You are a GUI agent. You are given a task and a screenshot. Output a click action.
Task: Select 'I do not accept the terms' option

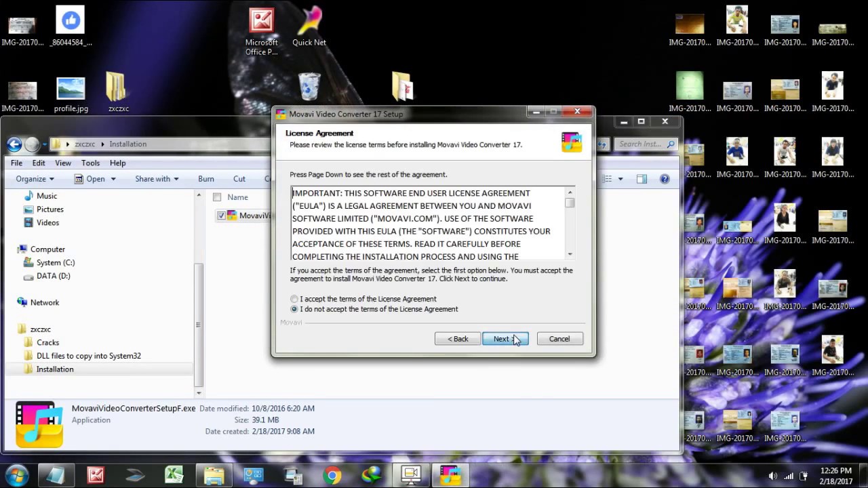click(x=294, y=309)
